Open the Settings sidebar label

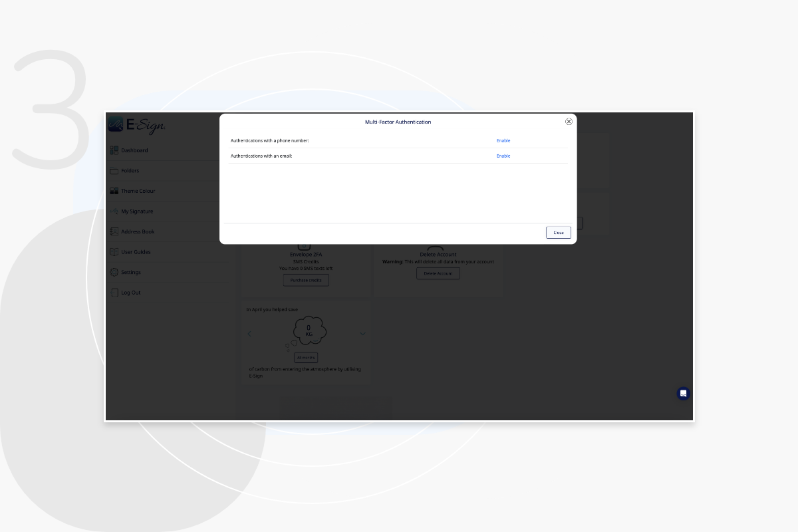131,272
